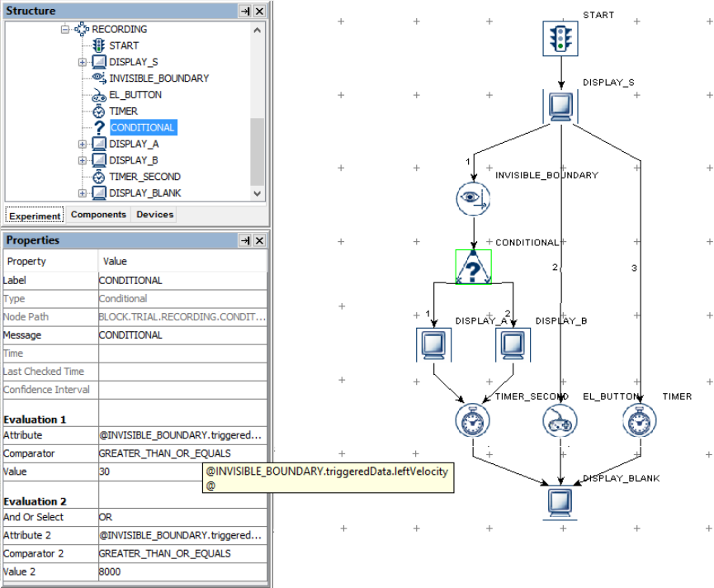The width and height of the screenshot is (714, 588).
Task: Switch to the Components tab
Action: 98,215
